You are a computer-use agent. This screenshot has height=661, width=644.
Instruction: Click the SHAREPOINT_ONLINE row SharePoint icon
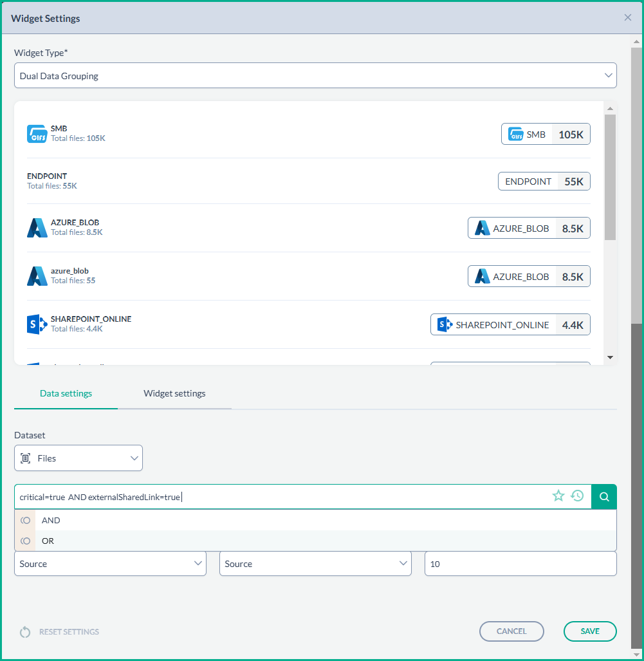point(37,324)
